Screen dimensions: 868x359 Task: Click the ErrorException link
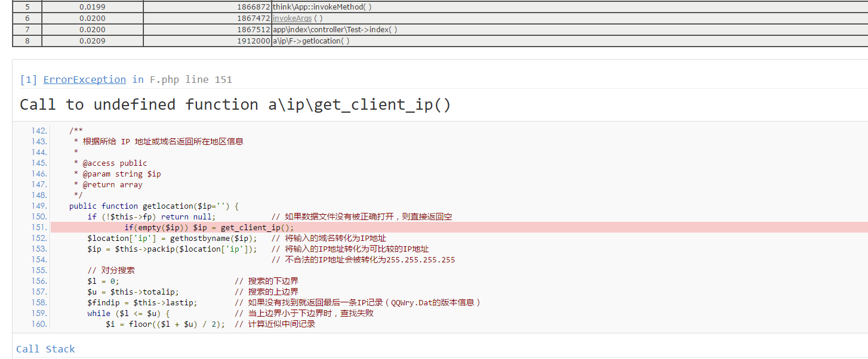(x=84, y=79)
